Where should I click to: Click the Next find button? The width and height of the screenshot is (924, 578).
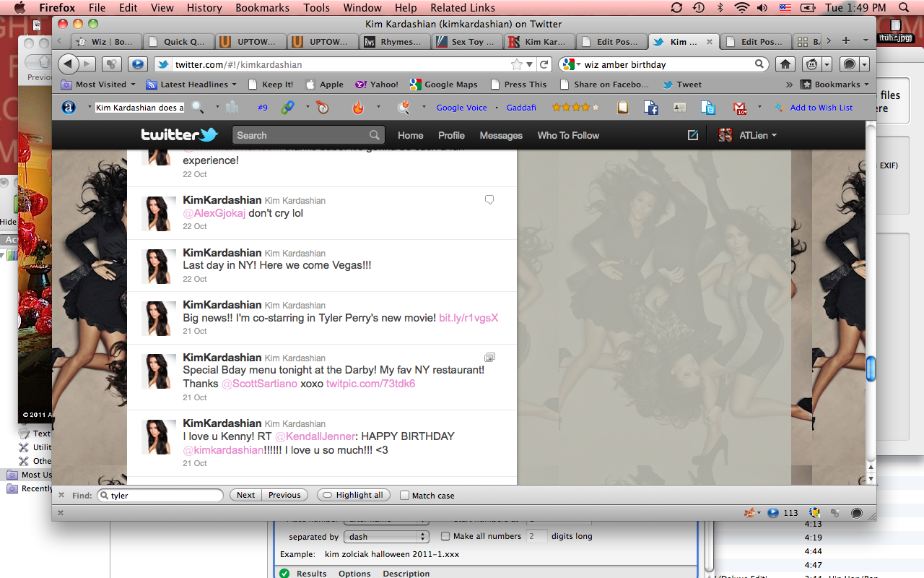pyautogui.click(x=245, y=495)
